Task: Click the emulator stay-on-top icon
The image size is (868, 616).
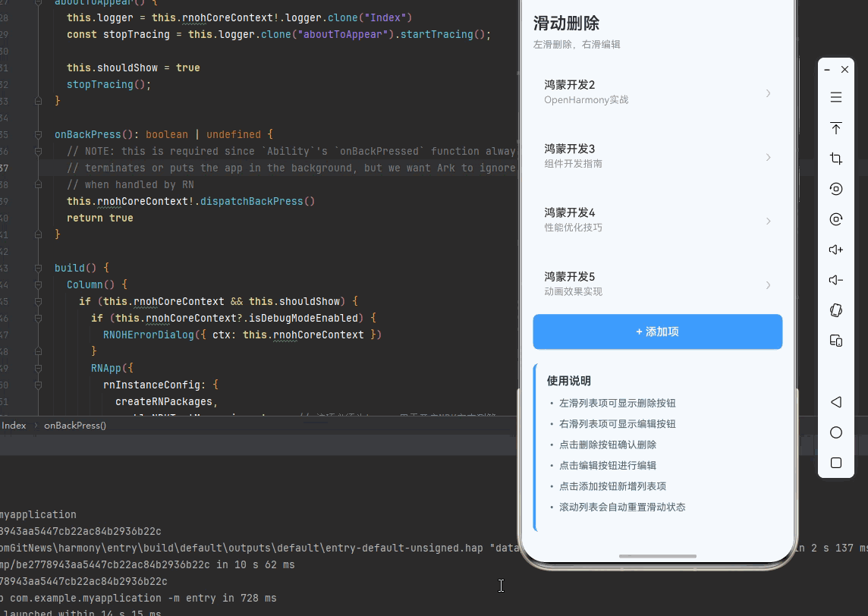Action: (x=836, y=128)
